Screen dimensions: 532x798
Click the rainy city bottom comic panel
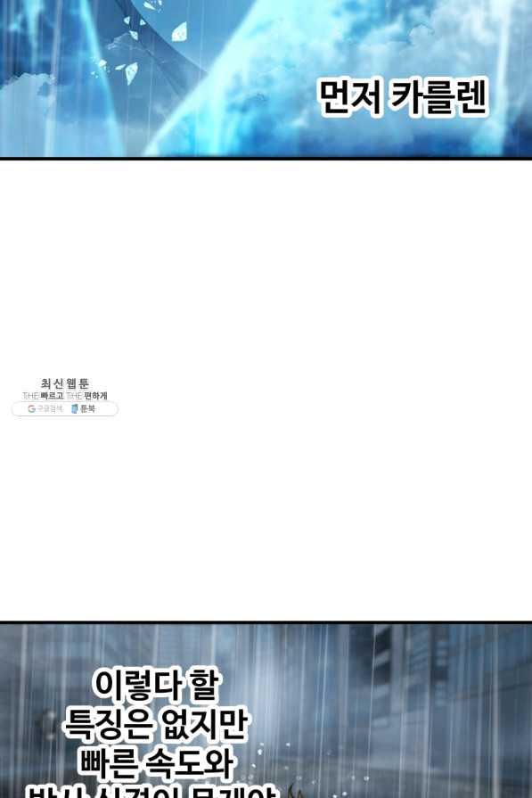266,711
